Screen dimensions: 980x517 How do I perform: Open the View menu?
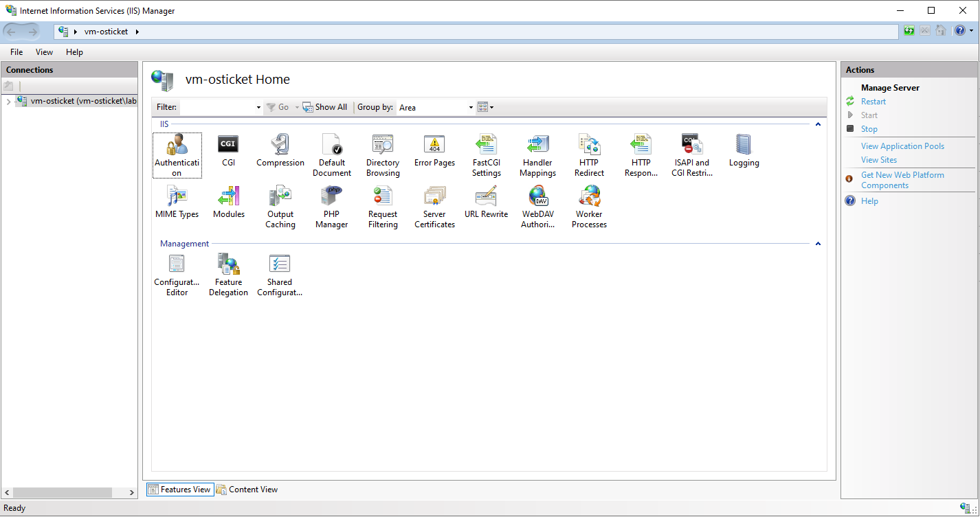point(44,52)
